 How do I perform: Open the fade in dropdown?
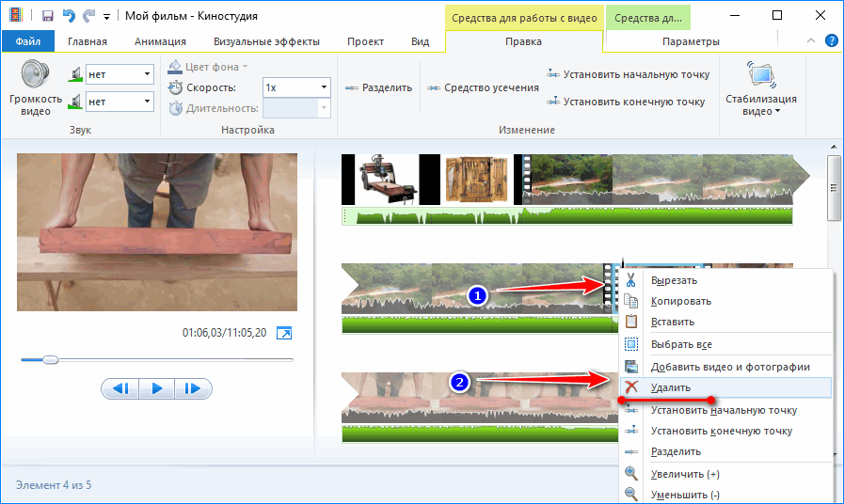click(147, 74)
